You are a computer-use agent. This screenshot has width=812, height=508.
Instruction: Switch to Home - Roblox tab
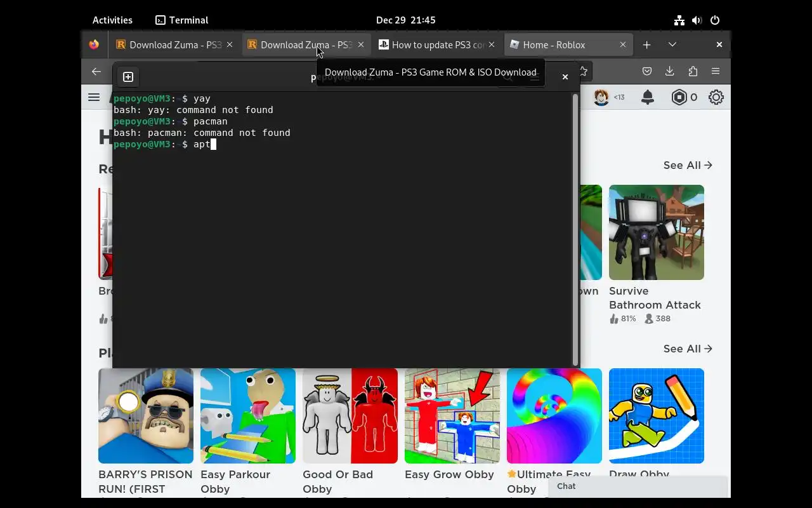[x=568, y=44]
